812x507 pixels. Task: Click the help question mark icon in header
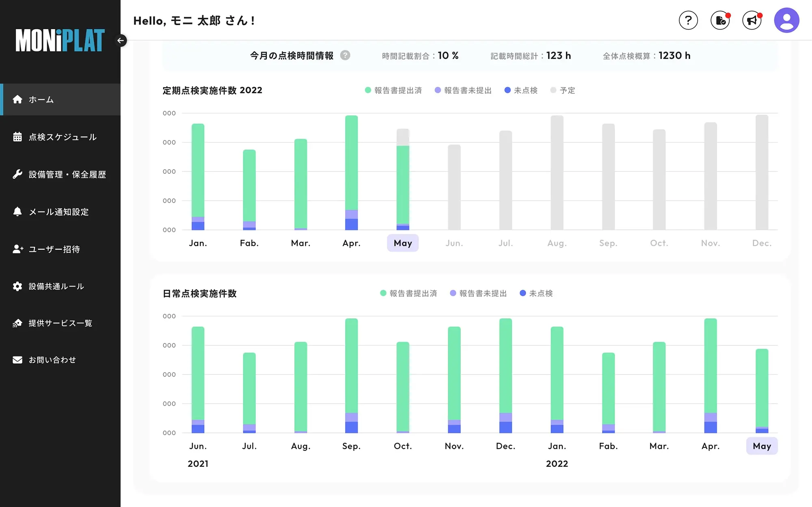688,20
